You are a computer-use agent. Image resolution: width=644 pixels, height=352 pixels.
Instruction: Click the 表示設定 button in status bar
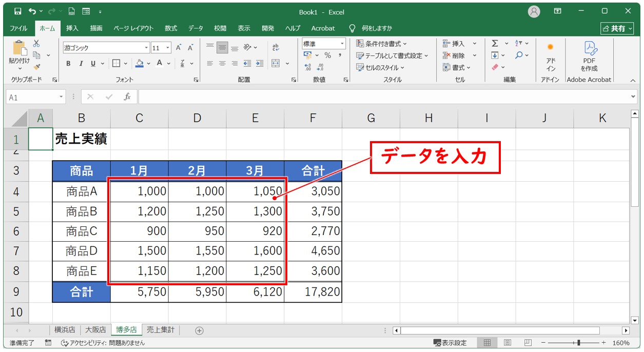tap(450, 343)
